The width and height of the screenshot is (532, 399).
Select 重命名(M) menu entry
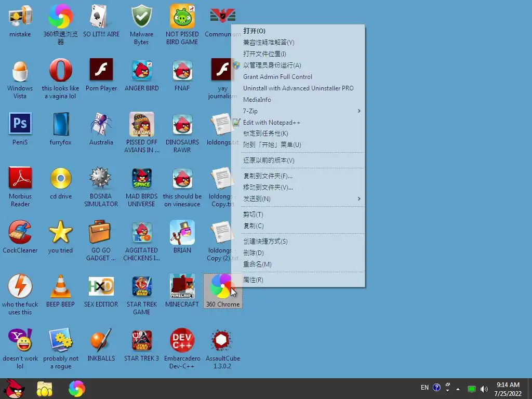(298, 264)
